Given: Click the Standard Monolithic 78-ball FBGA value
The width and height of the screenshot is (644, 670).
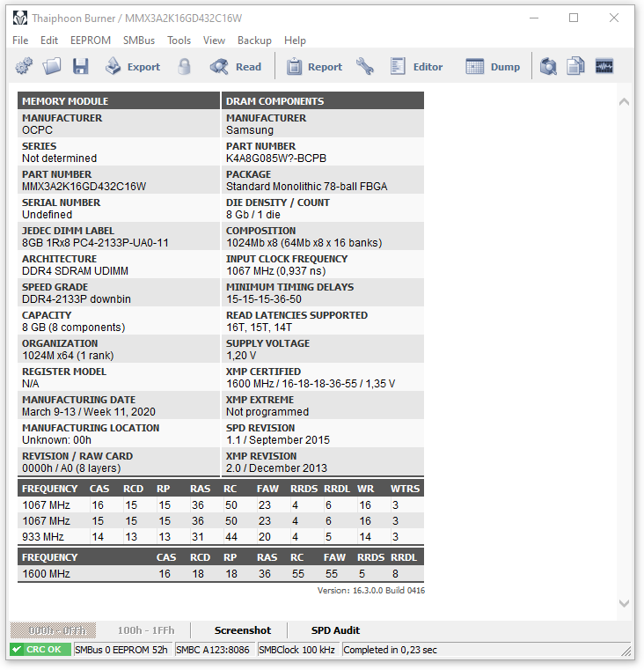Looking at the screenshot, I should coord(307,187).
